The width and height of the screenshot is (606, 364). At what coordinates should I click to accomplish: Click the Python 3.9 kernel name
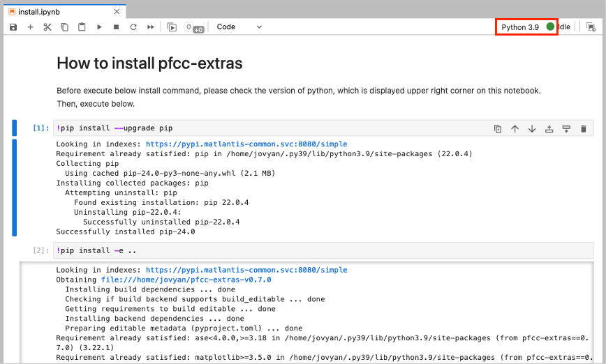[x=520, y=27]
